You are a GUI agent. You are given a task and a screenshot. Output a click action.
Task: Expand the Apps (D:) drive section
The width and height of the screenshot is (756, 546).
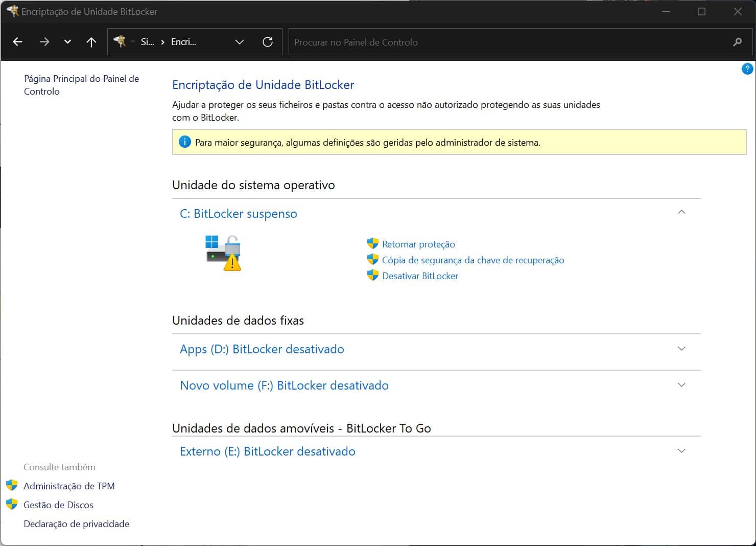pyautogui.click(x=681, y=349)
